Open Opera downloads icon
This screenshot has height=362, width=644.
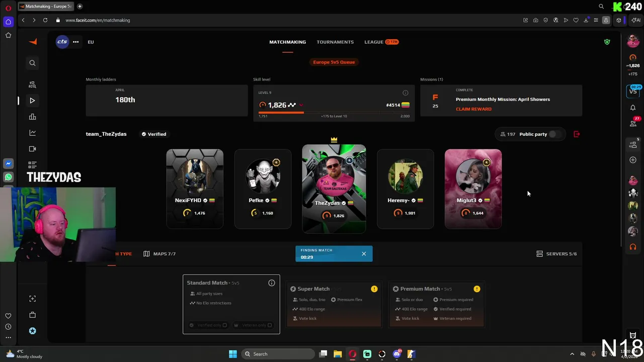point(586,20)
